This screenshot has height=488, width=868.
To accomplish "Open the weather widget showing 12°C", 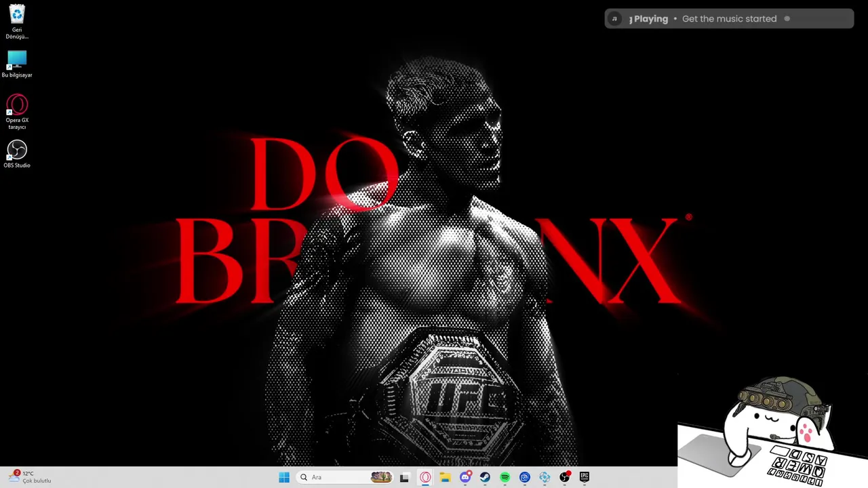I will point(30,477).
